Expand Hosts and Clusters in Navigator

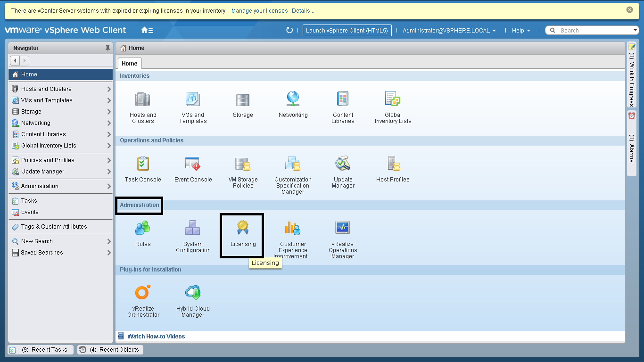point(109,89)
